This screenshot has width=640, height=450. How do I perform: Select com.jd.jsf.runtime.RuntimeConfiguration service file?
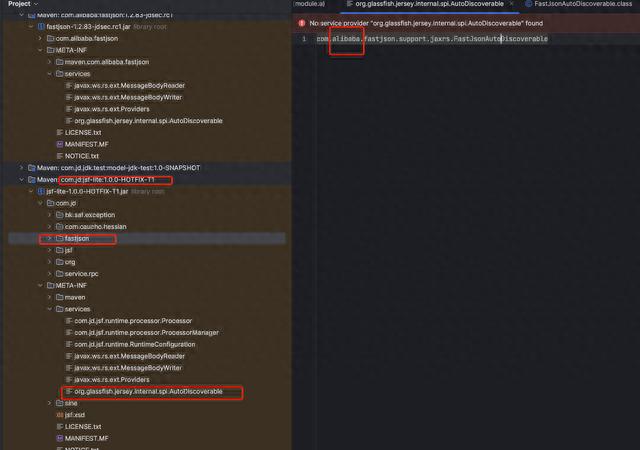(135, 345)
